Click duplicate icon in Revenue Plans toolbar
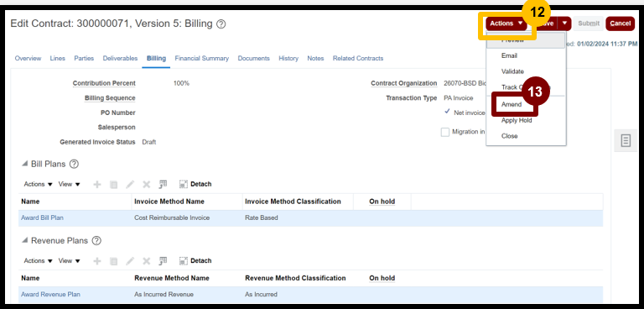644x309 pixels. 114,261
